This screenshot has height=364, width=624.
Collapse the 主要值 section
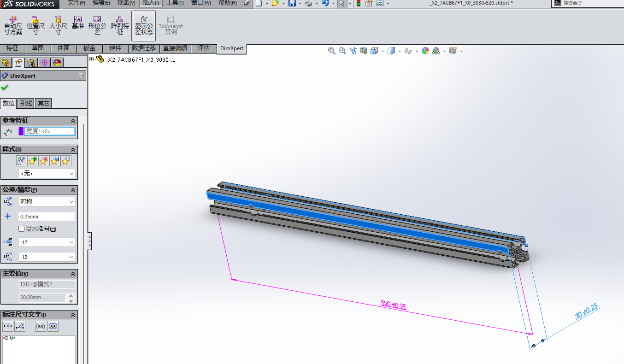(x=73, y=274)
